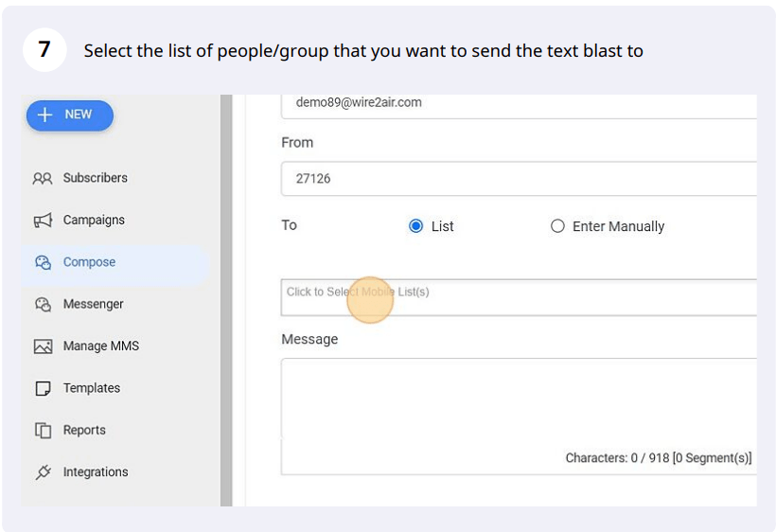This screenshot has width=776, height=532.
Task: Click the vertical scrollbar beside the sidebar
Action: [x=226, y=300]
